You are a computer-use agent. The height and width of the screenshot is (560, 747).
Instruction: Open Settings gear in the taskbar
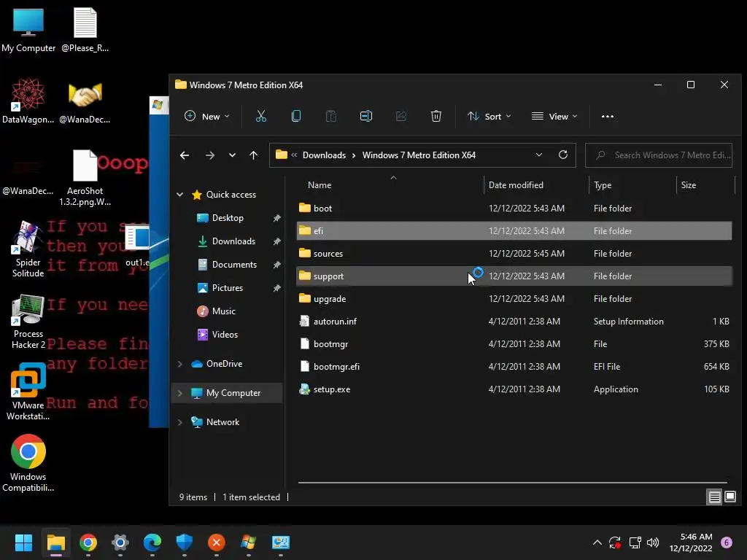(120, 542)
